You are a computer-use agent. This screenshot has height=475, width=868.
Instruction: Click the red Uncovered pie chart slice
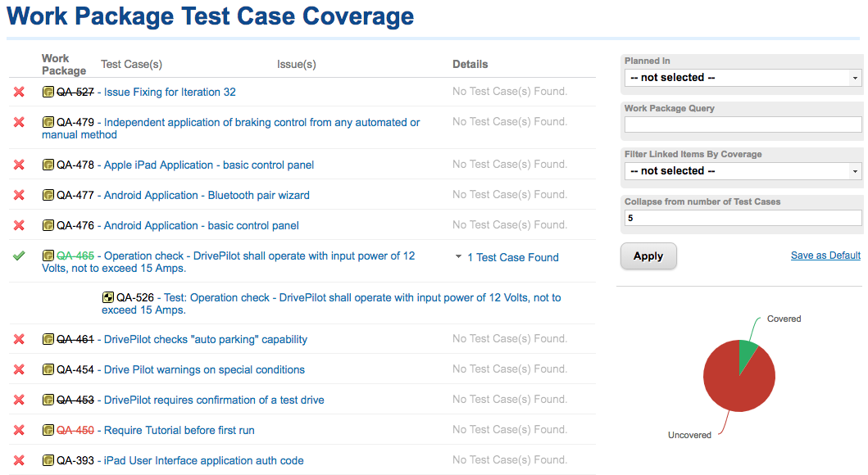734,383
